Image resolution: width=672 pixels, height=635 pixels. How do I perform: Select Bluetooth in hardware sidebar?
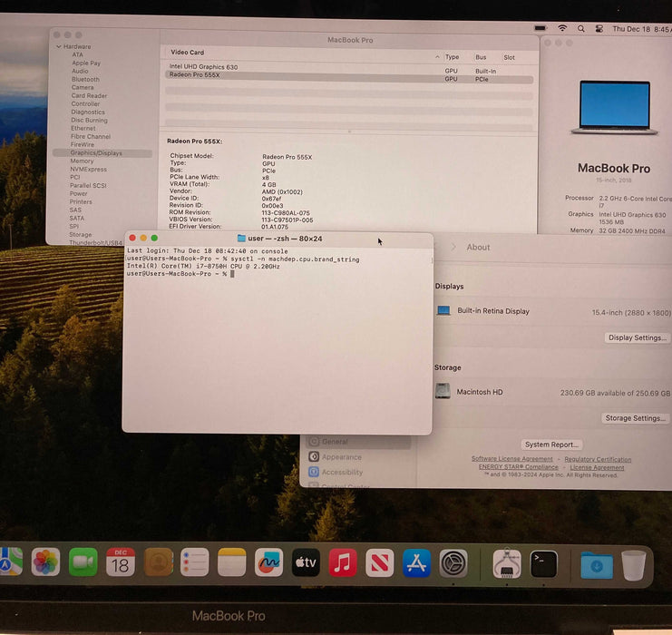86,79
